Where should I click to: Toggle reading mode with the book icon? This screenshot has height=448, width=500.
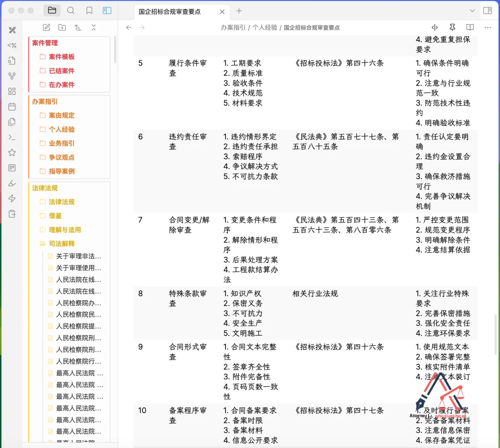point(470,27)
